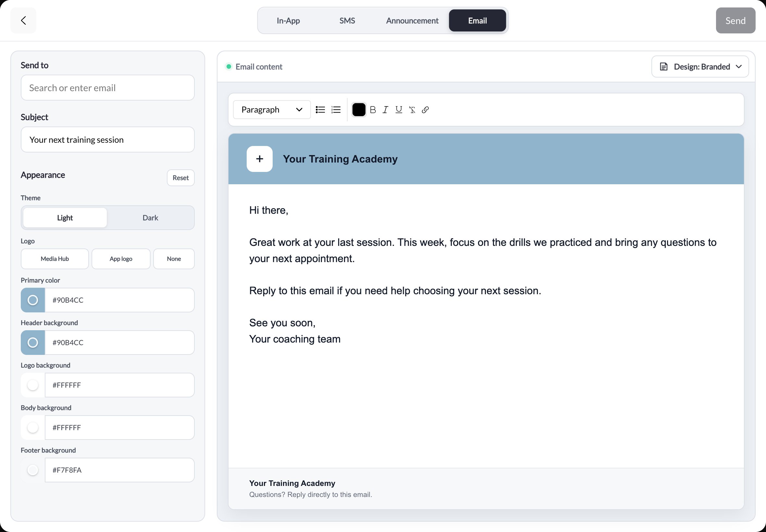
Task: Click 'Questions? Reply directly to this email.'
Action: pyautogui.click(x=311, y=495)
